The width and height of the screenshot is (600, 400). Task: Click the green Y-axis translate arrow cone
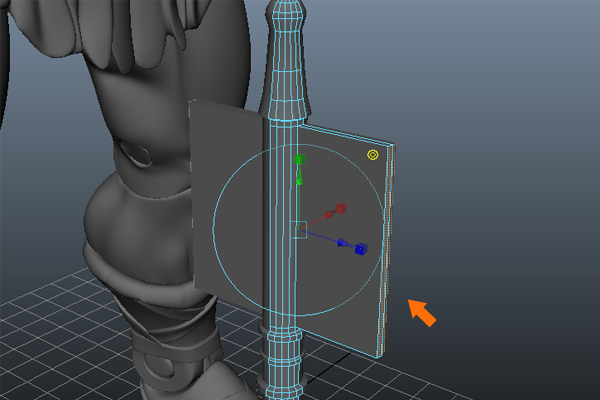click(299, 177)
